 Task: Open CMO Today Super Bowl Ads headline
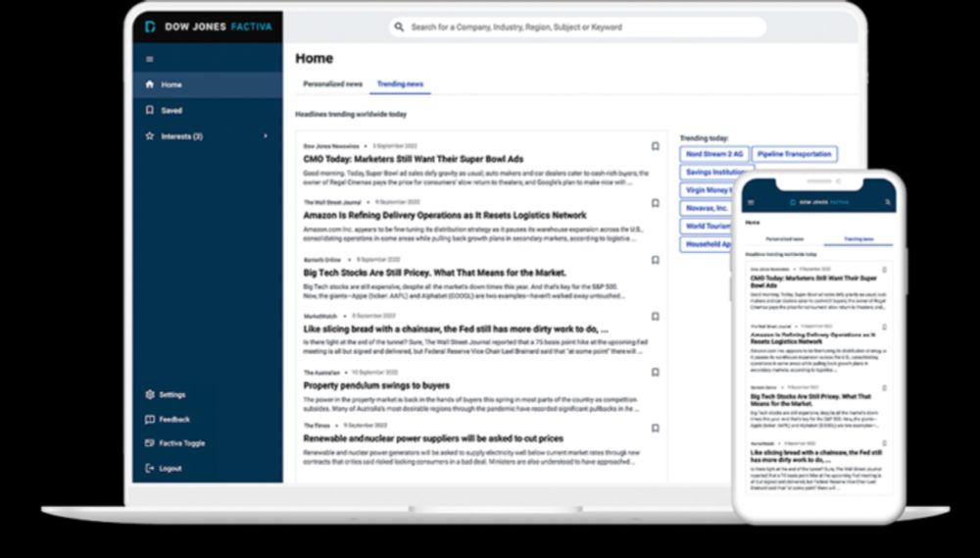point(414,159)
